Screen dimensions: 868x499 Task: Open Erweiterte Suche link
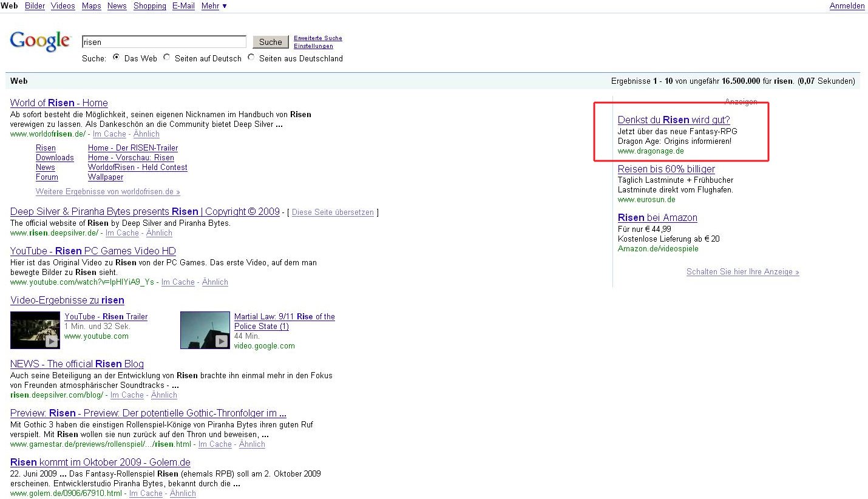tap(318, 38)
